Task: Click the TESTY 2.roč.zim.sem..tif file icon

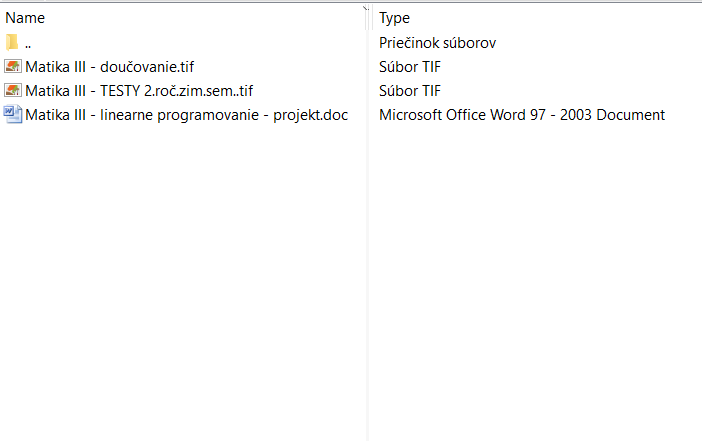Action: [13, 91]
